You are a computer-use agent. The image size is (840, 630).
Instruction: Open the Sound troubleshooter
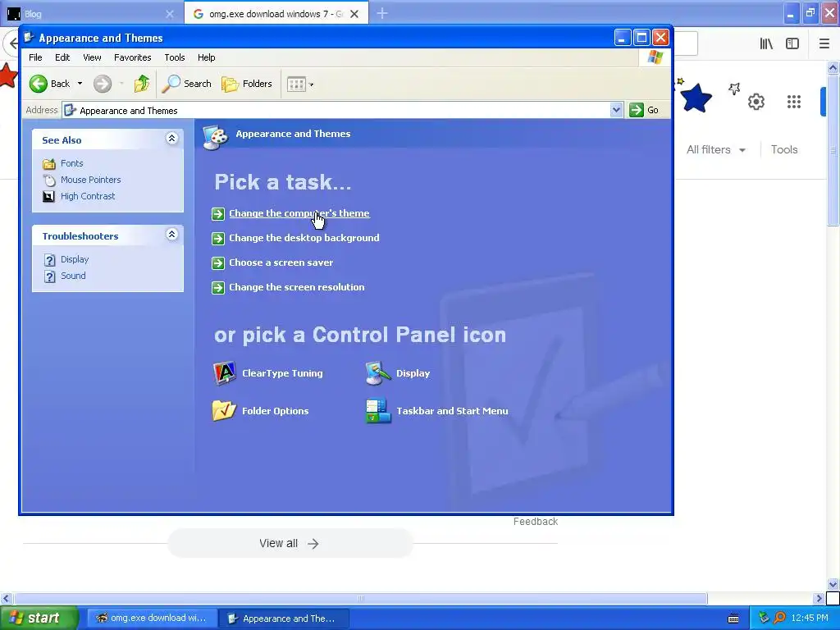coord(73,276)
